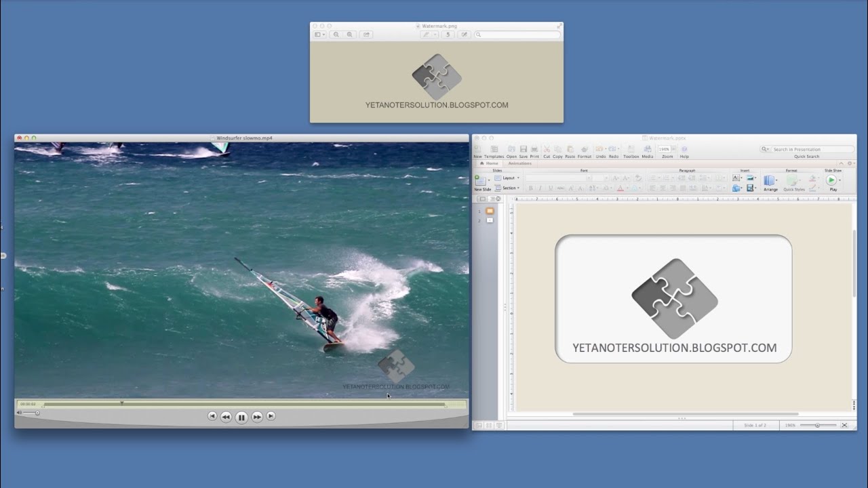The image size is (868, 488).
Task: Click the Preview annotate pen tool
Action: pyautogui.click(x=426, y=35)
